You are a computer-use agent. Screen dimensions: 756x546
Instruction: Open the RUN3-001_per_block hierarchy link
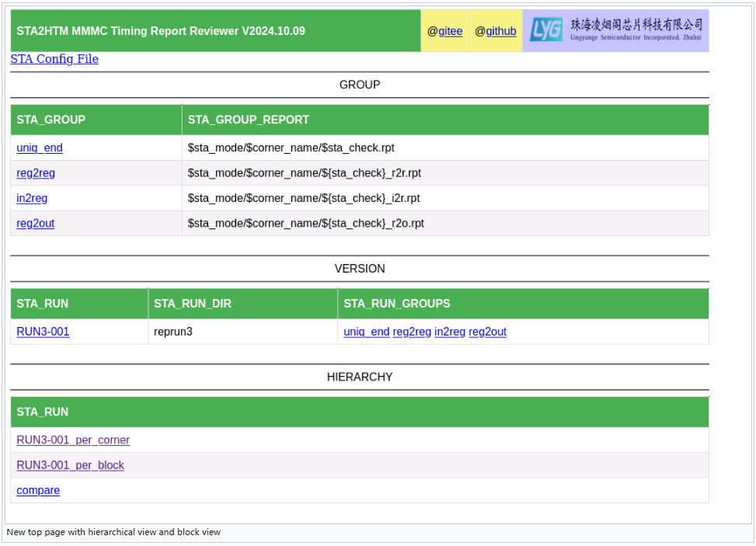point(70,465)
